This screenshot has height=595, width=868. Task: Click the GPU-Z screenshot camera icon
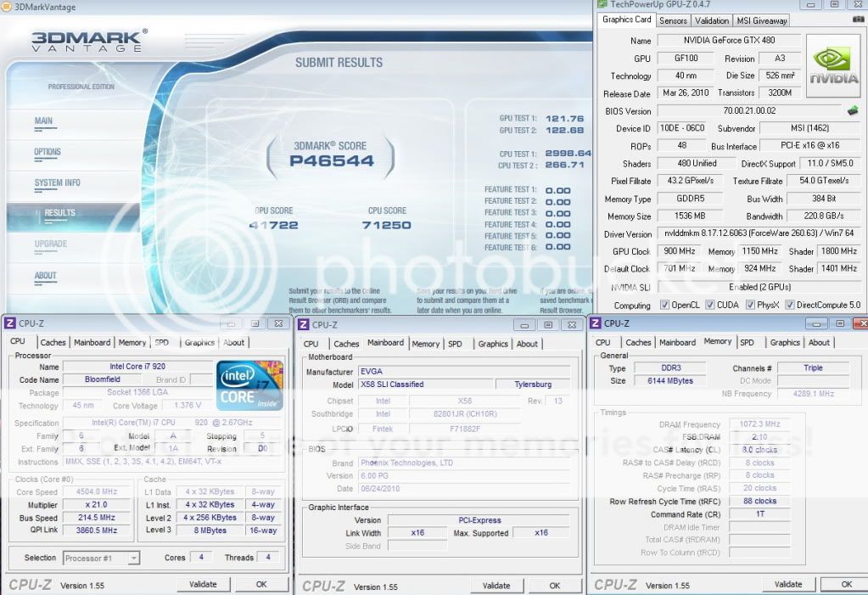(858, 20)
